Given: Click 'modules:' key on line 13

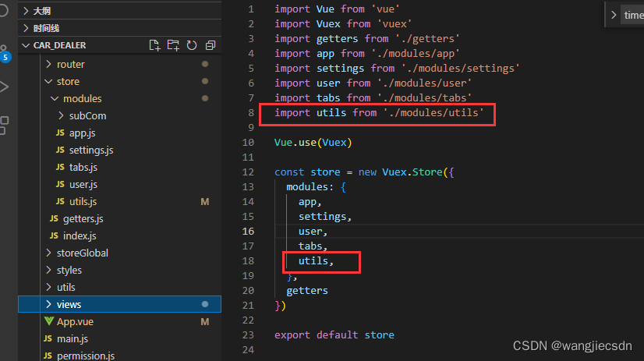Looking at the screenshot, I should tap(310, 187).
